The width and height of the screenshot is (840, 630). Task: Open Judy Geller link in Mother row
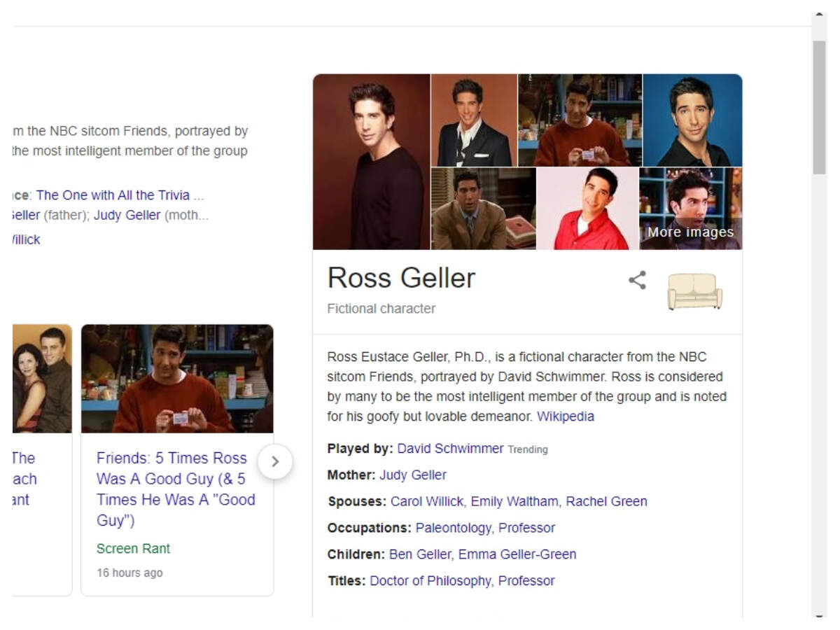pyautogui.click(x=413, y=475)
